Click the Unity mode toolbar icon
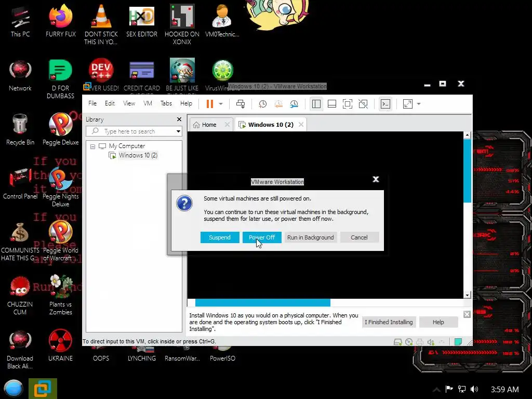The image size is (532, 399). coord(363,104)
